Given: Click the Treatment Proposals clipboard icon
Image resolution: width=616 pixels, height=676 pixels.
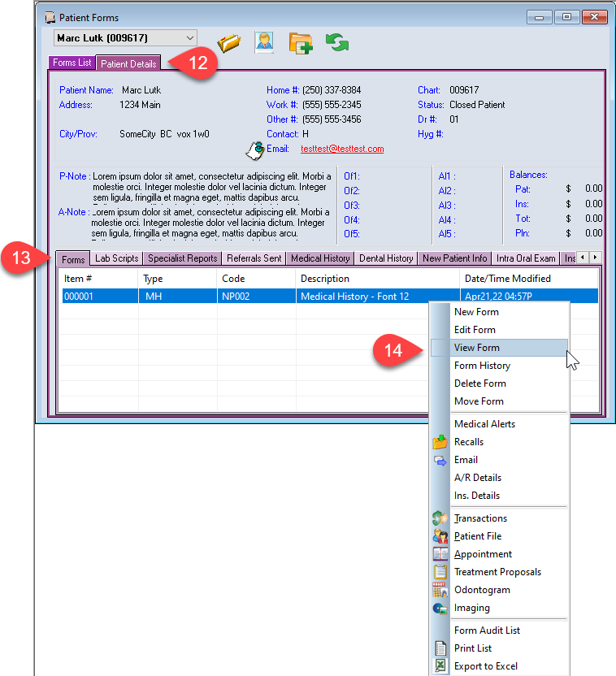Looking at the screenshot, I should click(440, 572).
